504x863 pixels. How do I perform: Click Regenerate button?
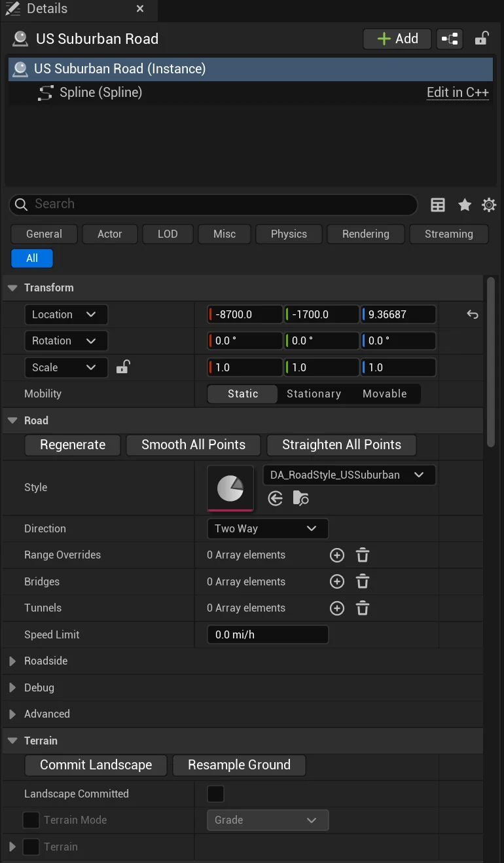click(73, 445)
